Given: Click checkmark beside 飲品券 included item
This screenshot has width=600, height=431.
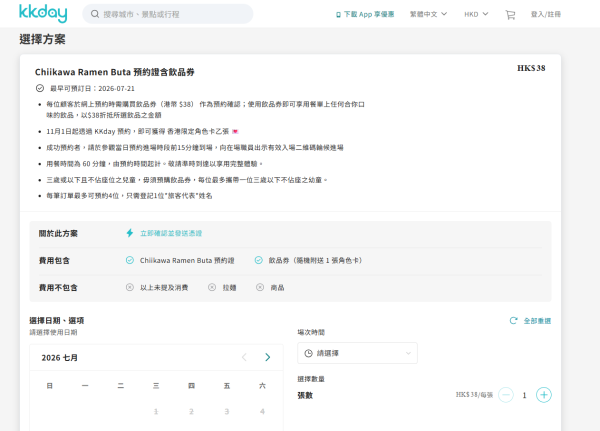Looking at the screenshot, I should point(259,260).
